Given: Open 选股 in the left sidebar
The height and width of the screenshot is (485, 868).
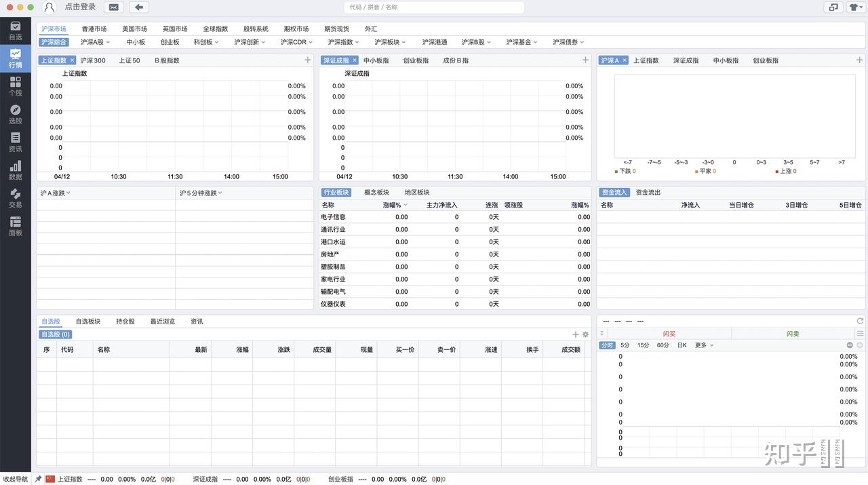Looking at the screenshot, I should [15, 114].
